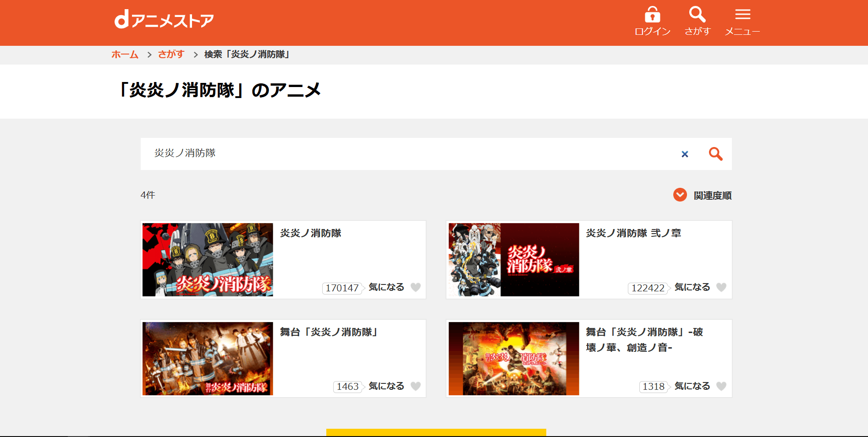Open the メニュー hamburger menu
This screenshot has height=437, width=868.
coord(742,22)
